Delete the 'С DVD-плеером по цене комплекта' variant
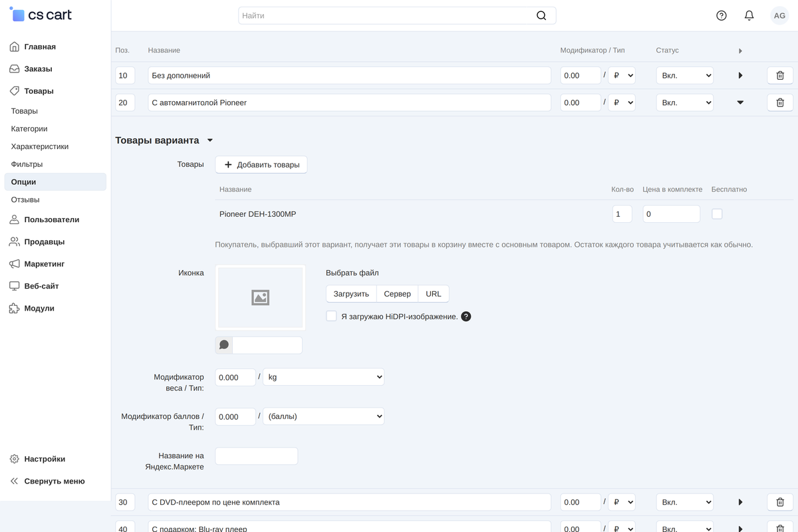 point(780,502)
